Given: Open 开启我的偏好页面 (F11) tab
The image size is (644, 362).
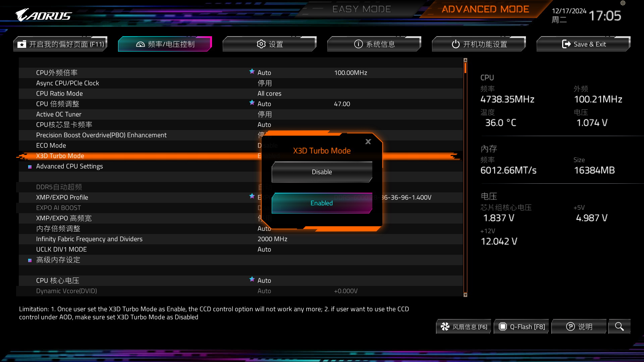Looking at the screenshot, I should tap(60, 44).
